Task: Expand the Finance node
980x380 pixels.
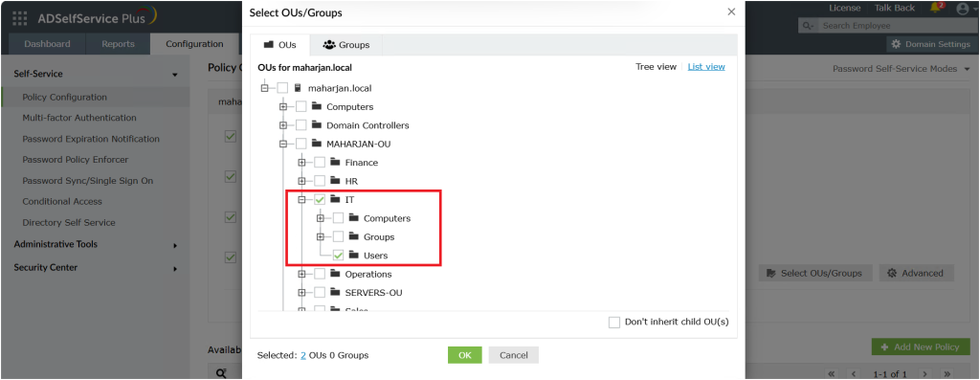Action: (x=301, y=163)
